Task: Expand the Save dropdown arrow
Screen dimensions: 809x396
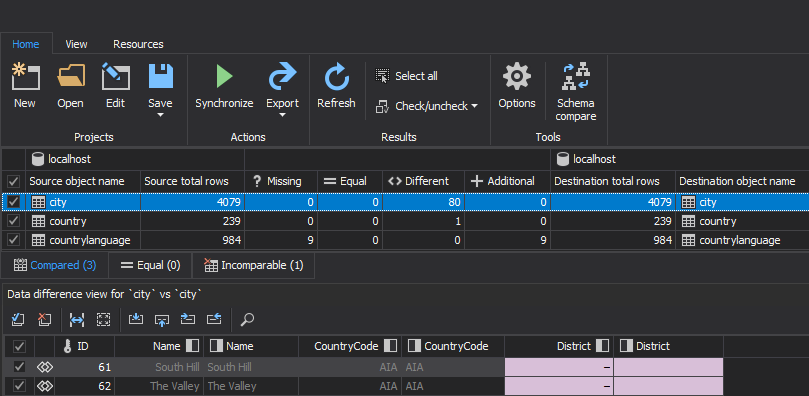Action: [x=160, y=114]
